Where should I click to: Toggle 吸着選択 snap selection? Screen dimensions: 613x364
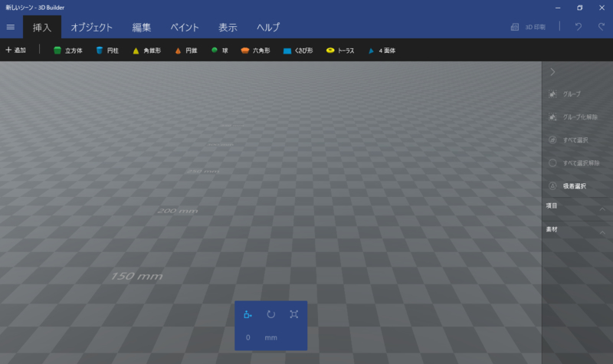pyautogui.click(x=567, y=186)
